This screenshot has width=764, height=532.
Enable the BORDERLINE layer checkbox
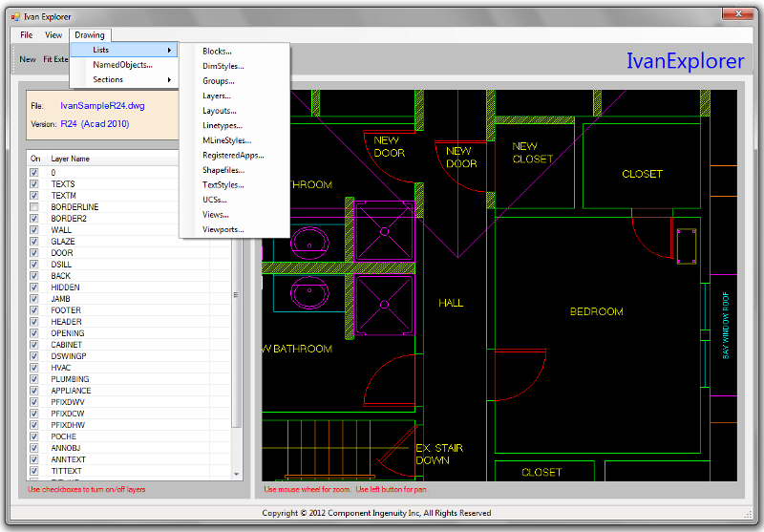click(x=34, y=207)
